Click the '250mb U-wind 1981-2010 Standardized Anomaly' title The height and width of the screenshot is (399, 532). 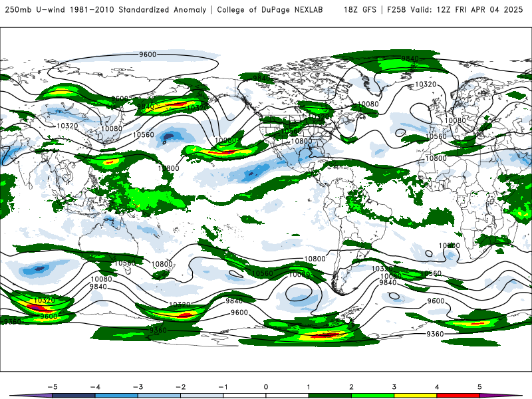(106, 9)
